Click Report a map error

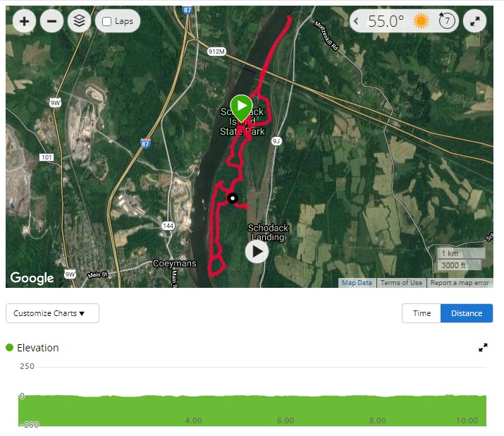(460, 283)
